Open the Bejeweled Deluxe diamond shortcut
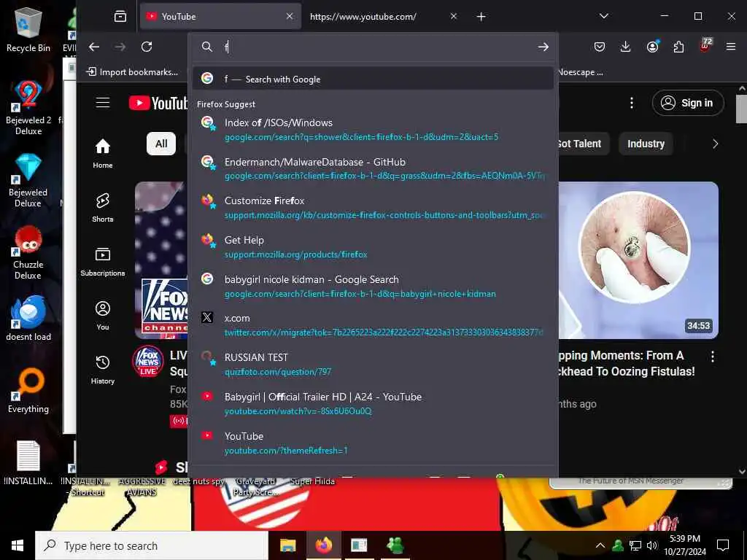747x560 pixels. [x=28, y=181]
